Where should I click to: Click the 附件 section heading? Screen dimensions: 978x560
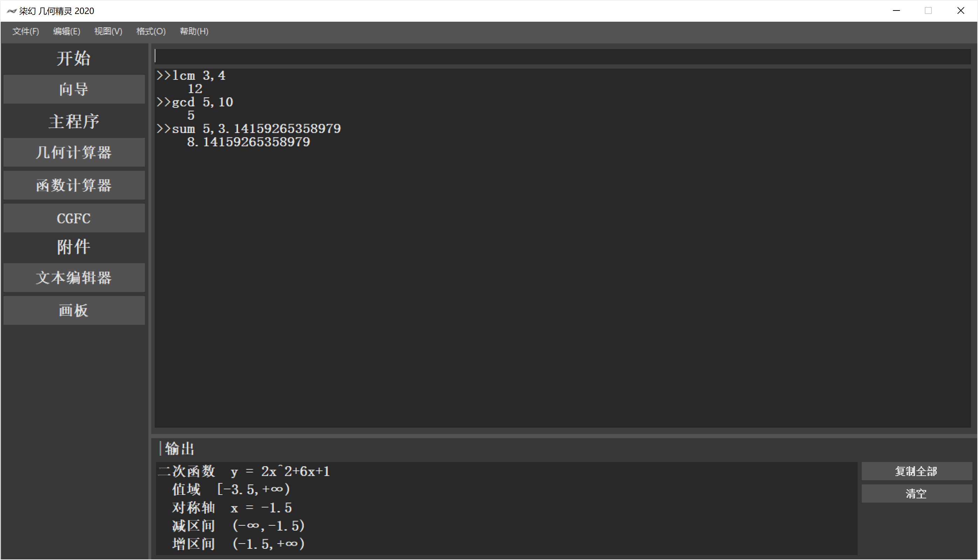[74, 246]
